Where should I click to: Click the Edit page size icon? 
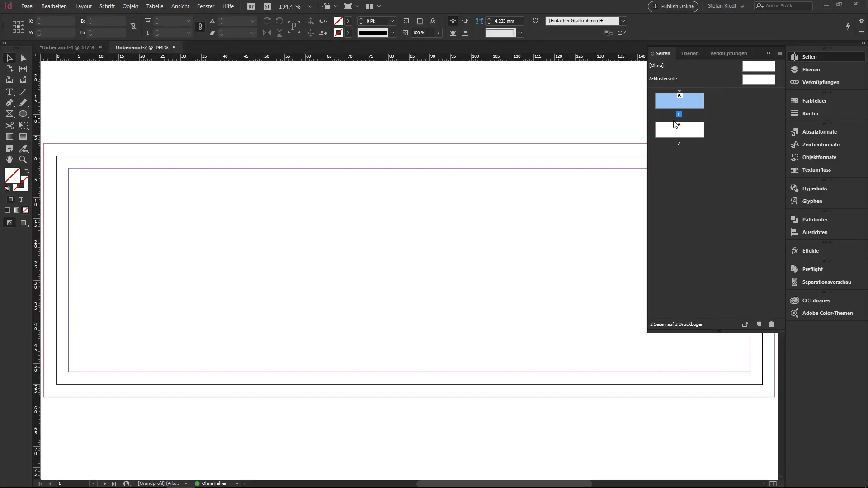[x=746, y=324]
